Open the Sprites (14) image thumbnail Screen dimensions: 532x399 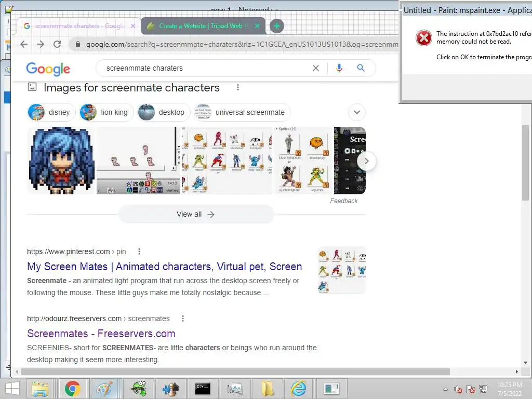point(303,161)
